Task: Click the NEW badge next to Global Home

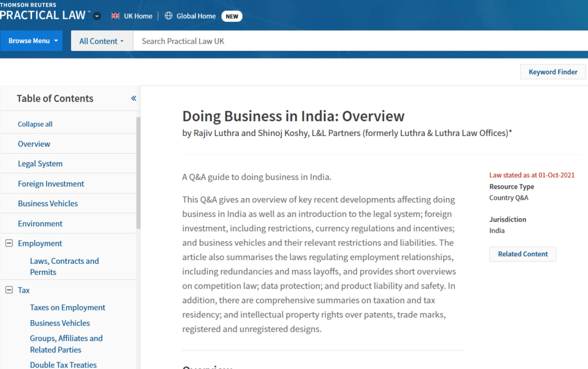Action: (232, 16)
